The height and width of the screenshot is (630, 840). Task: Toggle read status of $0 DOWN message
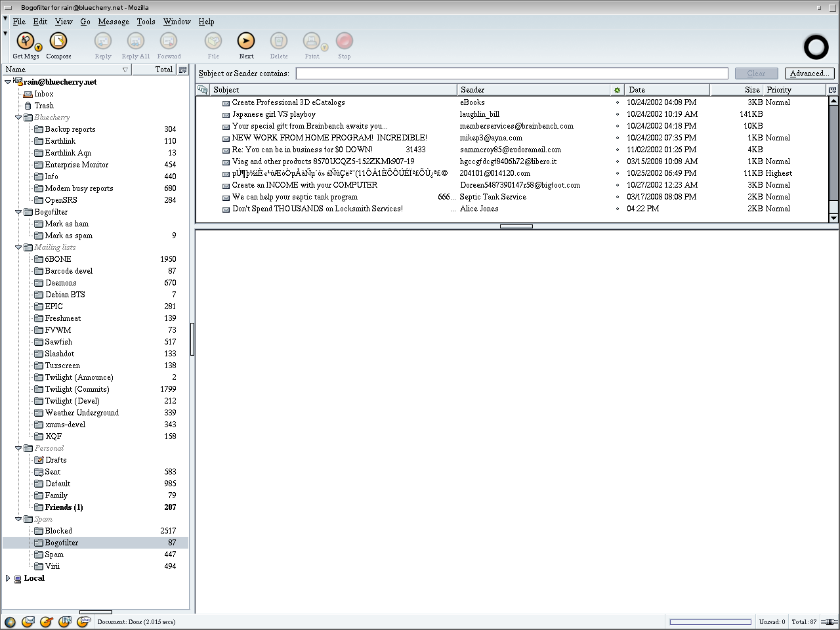coord(617,150)
